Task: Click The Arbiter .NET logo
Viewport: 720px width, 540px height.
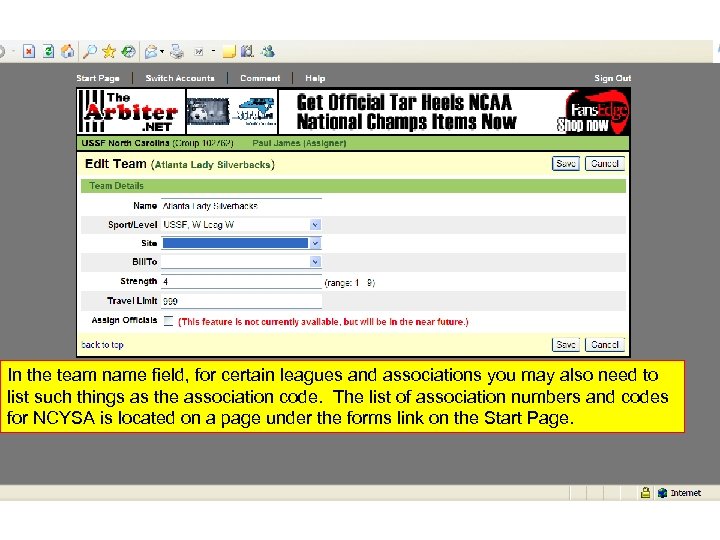Action: click(131, 112)
